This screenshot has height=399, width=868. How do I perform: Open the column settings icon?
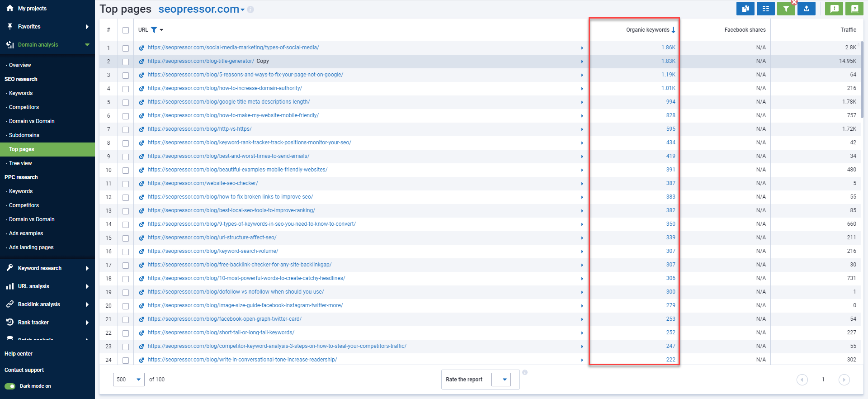point(765,9)
